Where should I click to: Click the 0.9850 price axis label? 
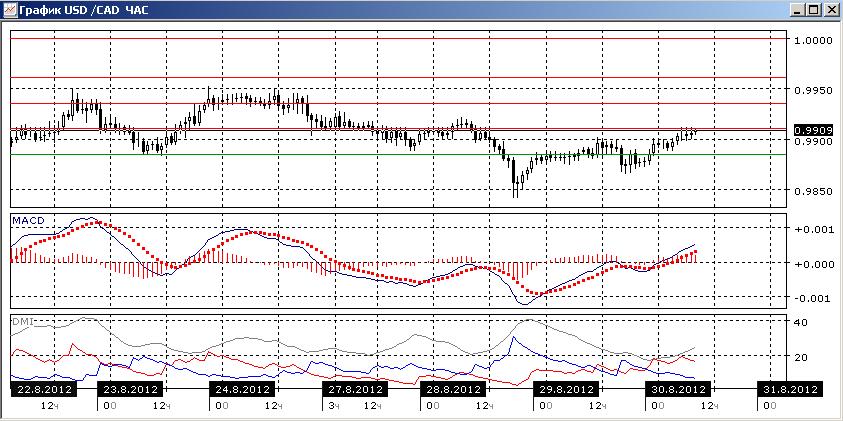(x=813, y=191)
